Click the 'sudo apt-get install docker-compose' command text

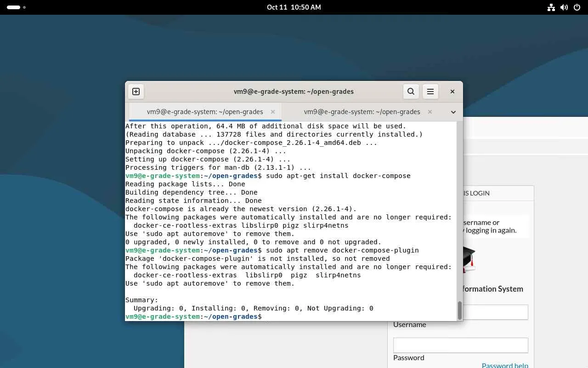coord(338,176)
